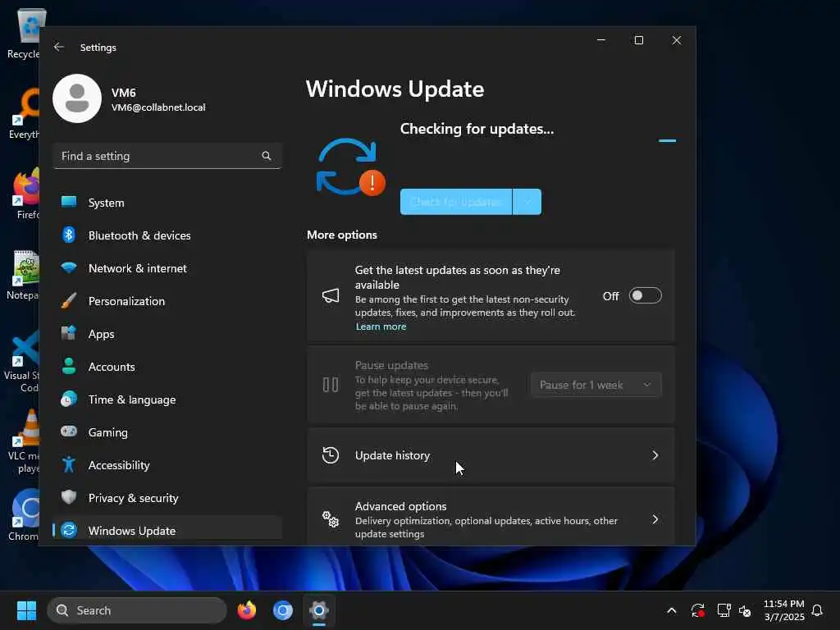This screenshot has width=840, height=630.
Task: Click the megaphone icon for latest updates
Action: (x=331, y=295)
